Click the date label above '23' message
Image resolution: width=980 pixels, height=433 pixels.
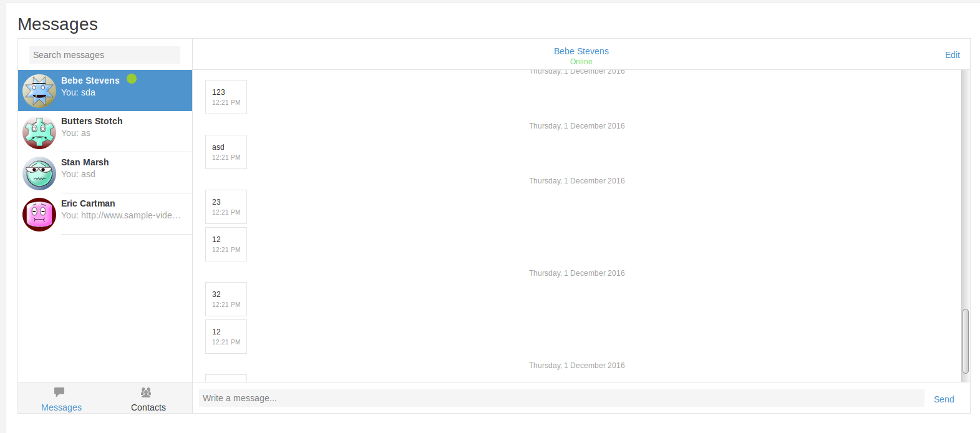(x=577, y=181)
